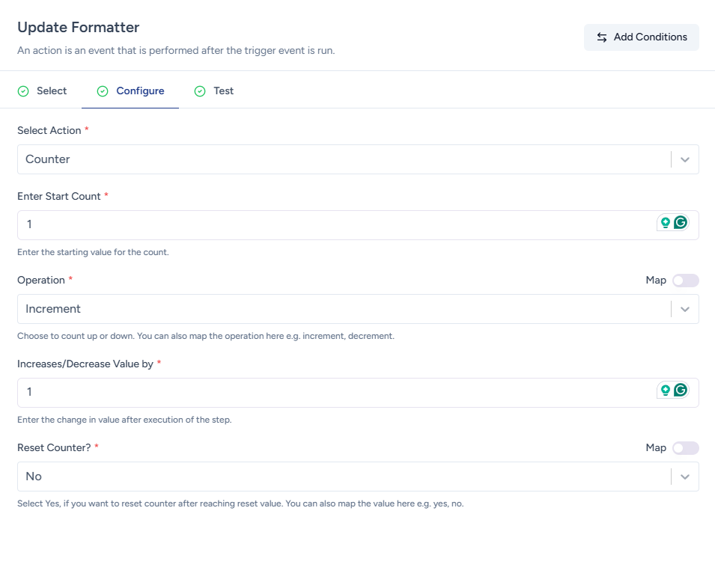Open the Operation dropdown showing Increment

point(344,309)
